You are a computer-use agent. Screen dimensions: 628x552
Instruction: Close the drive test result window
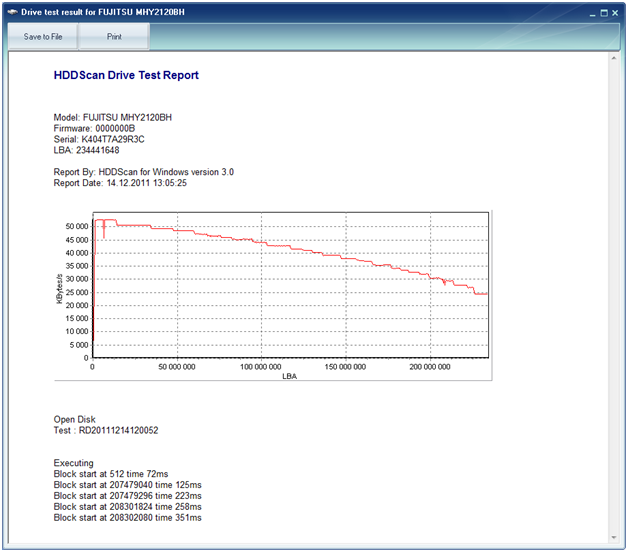tap(615, 13)
